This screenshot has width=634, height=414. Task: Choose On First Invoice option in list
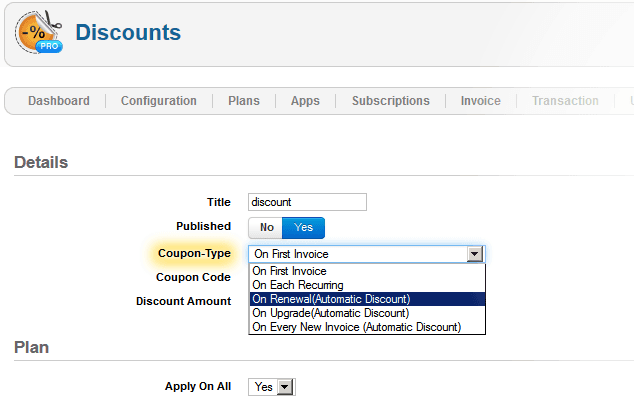pos(367,271)
